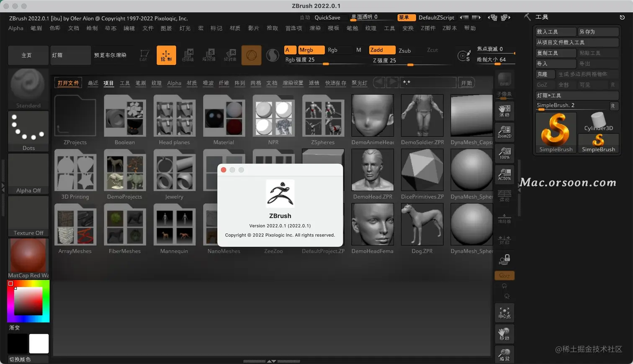The width and height of the screenshot is (633, 364).
Task: Open the Texture Off selector
Action: coord(28,216)
